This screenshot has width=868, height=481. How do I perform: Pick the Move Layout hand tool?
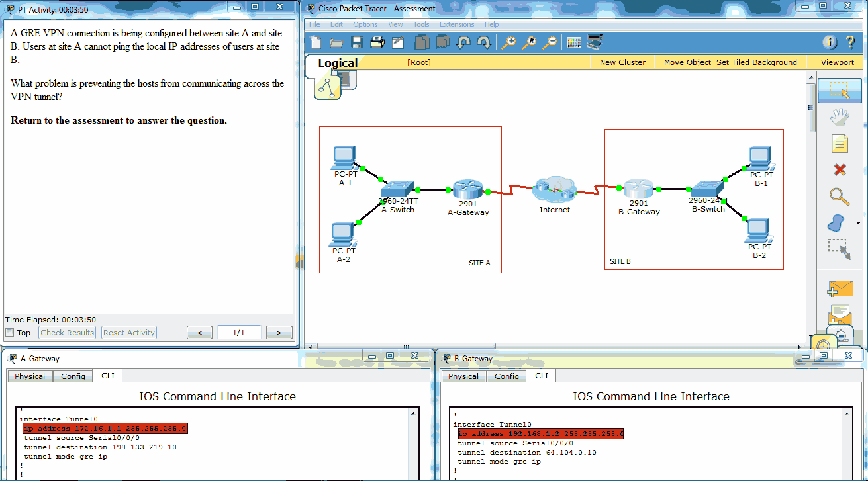(x=840, y=117)
